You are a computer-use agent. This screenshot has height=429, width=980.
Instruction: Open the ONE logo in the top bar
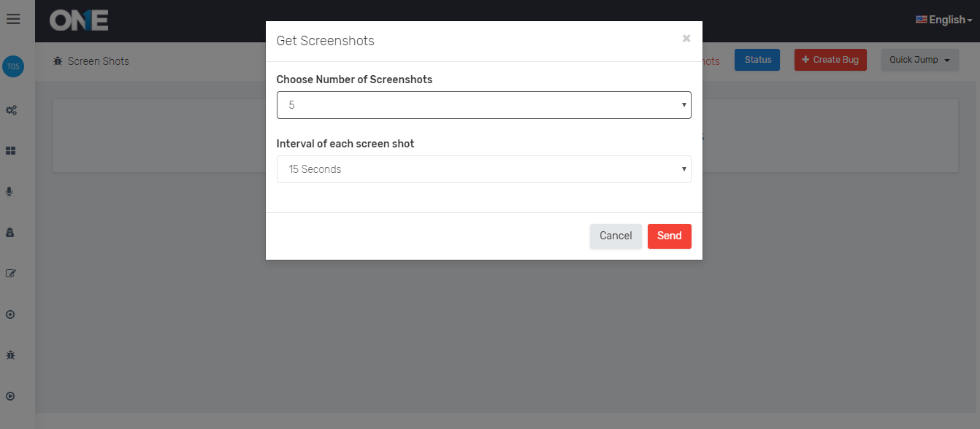(x=78, y=20)
